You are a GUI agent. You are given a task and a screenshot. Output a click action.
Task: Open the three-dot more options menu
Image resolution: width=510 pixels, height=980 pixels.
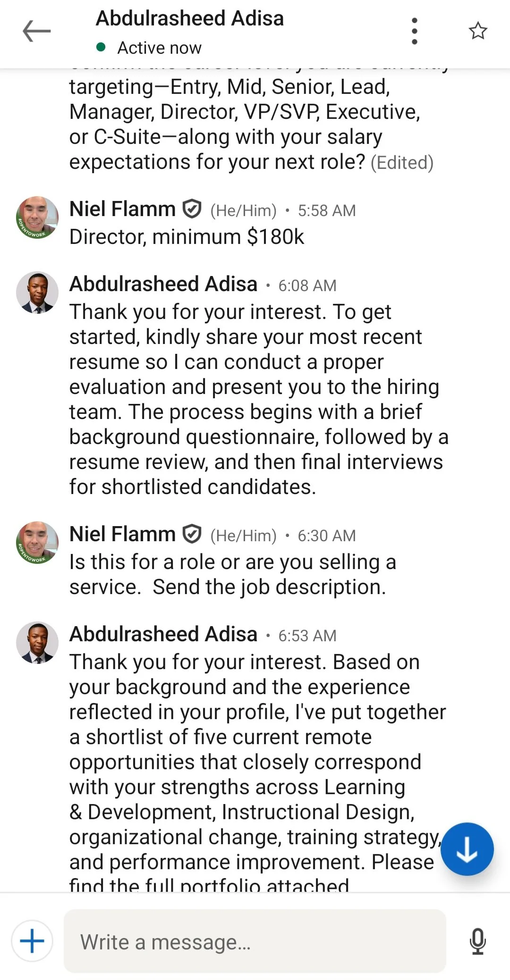[x=415, y=31]
